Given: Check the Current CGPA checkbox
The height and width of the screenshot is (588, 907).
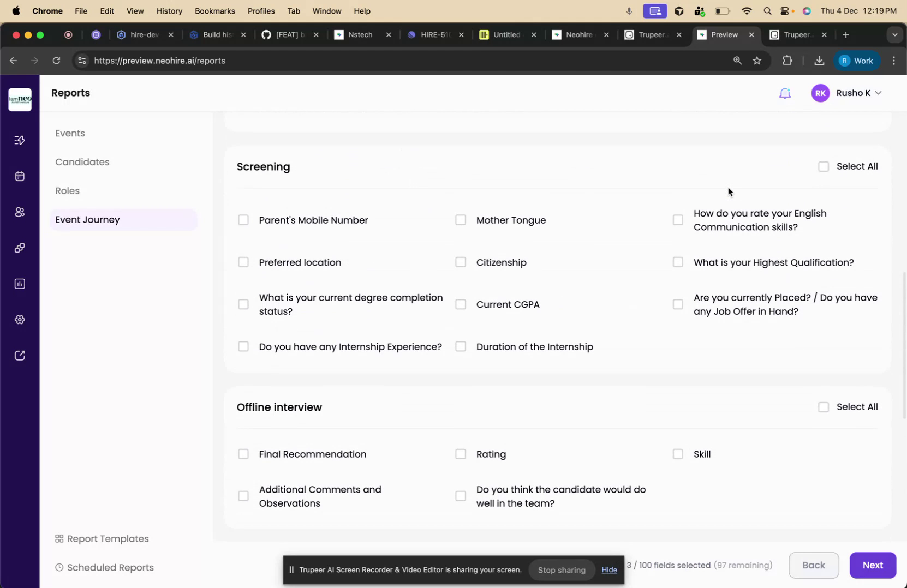Looking at the screenshot, I should 460,304.
